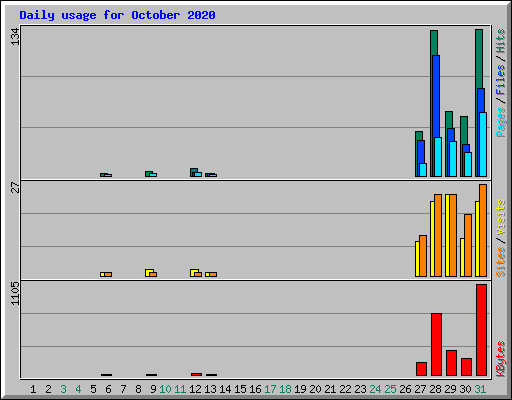The height and width of the screenshot is (400, 512).
Task: Click green day label 17 on the x-axis
Action: (x=270, y=389)
